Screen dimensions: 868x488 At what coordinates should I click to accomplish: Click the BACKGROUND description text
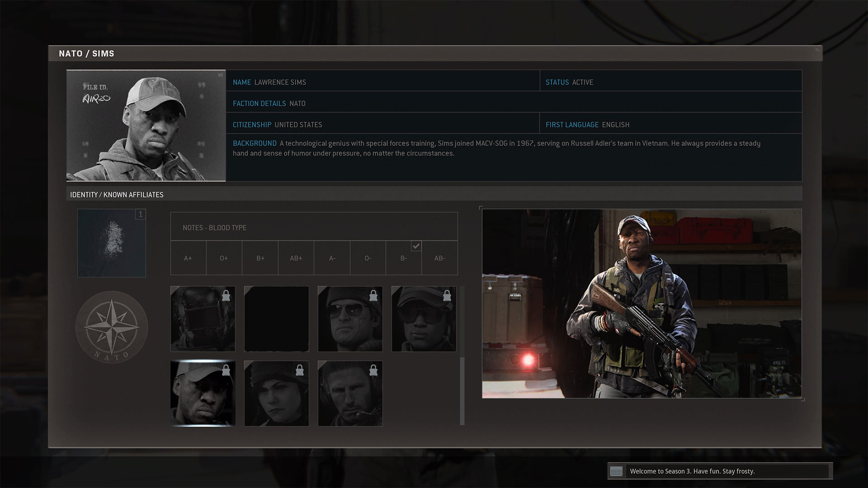(497, 148)
